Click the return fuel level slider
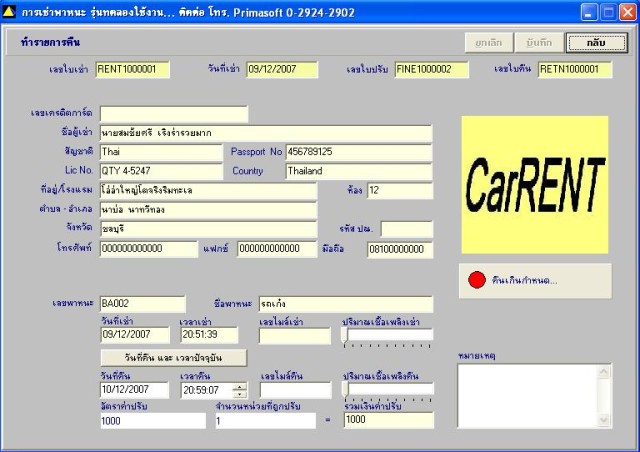This screenshot has width=640, height=452. click(x=388, y=391)
